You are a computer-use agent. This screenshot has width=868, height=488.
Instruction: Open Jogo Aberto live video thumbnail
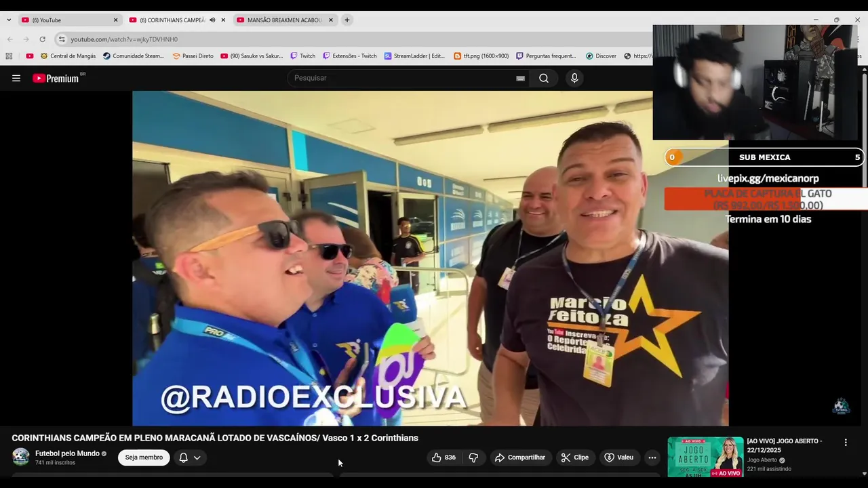pyautogui.click(x=705, y=457)
